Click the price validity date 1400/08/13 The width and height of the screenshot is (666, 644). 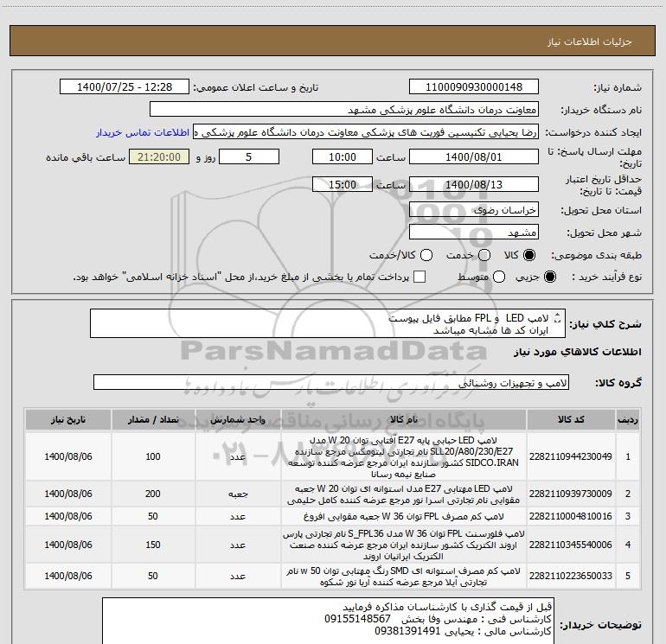click(x=474, y=185)
